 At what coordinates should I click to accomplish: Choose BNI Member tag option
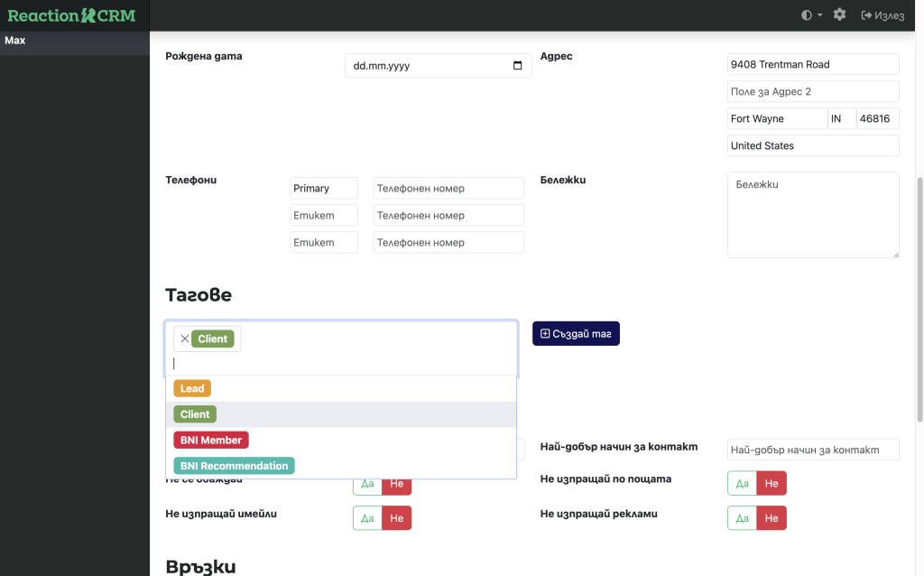(210, 440)
